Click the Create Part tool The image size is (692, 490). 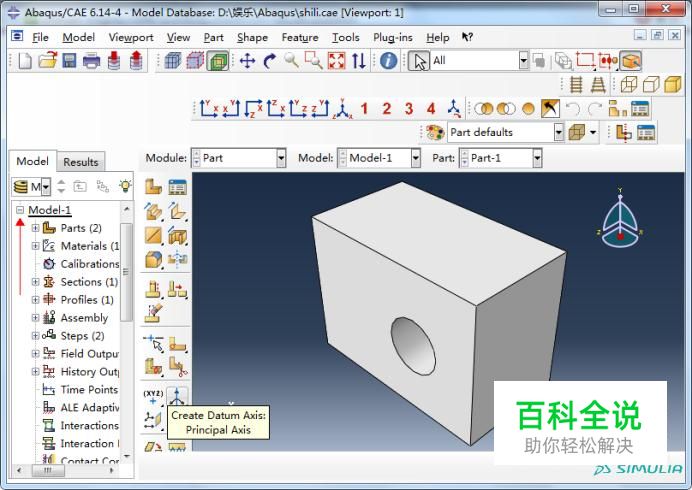pos(153,187)
